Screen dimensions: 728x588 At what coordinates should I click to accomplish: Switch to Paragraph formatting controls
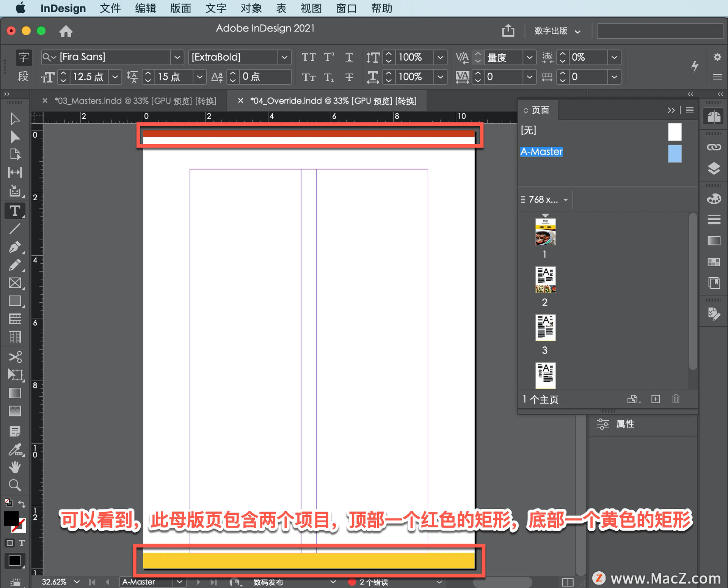(x=24, y=77)
